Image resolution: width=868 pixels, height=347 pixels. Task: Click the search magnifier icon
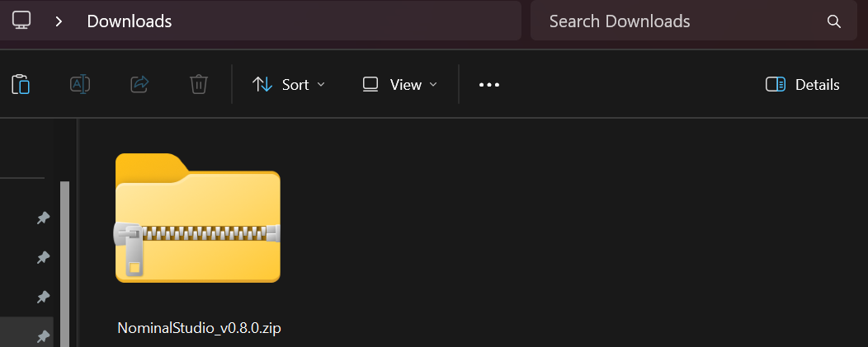(x=833, y=21)
